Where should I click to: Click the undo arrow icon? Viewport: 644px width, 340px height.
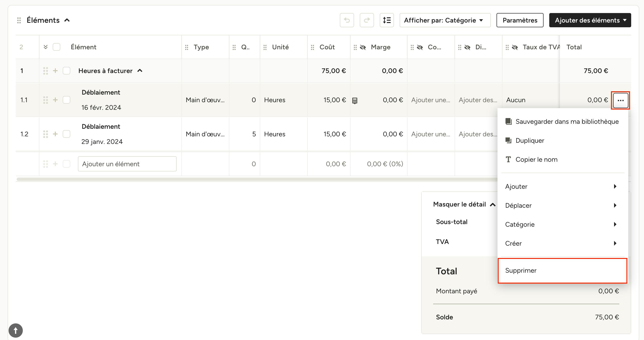tap(347, 20)
